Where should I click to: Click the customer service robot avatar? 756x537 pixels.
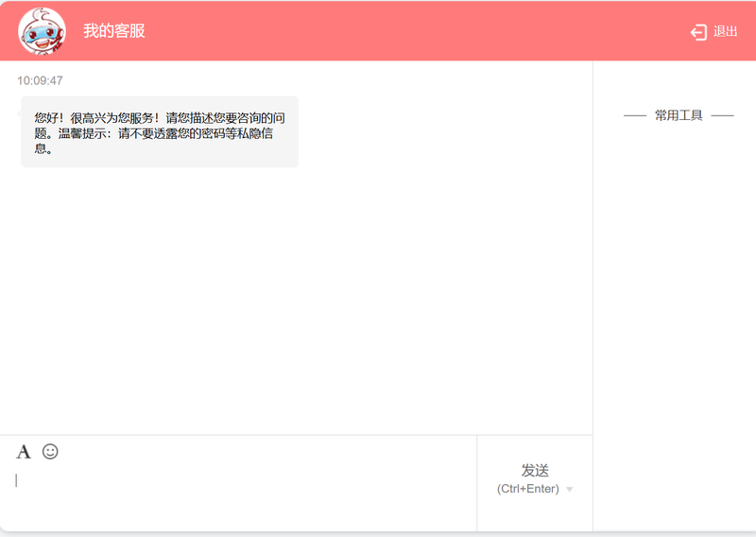point(42,31)
